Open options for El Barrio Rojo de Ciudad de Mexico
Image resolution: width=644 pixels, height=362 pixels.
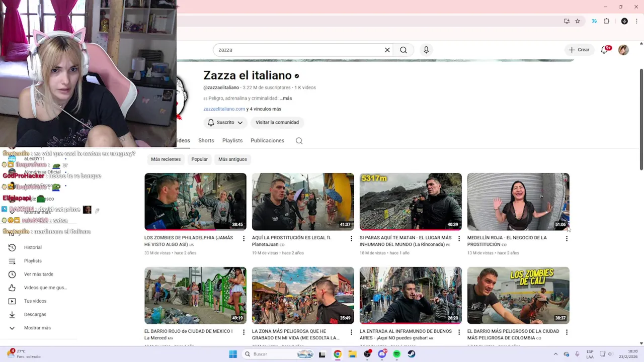[244, 332]
